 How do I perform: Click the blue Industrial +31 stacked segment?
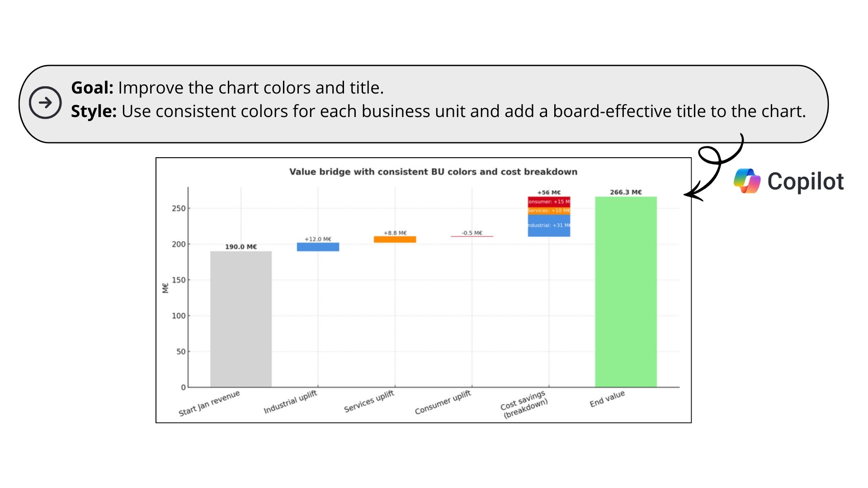[x=549, y=225]
